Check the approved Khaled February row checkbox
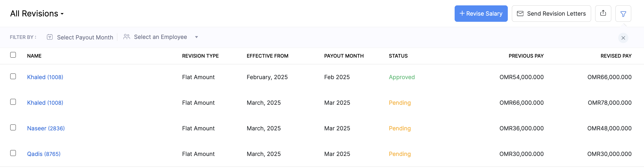This screenshot has width=644, height=168. click(x=13, y=76)
